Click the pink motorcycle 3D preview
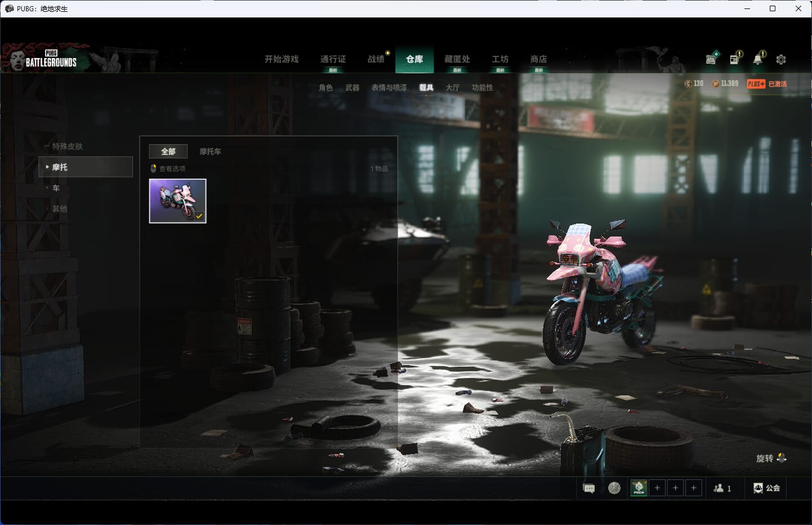 point(603,293)
